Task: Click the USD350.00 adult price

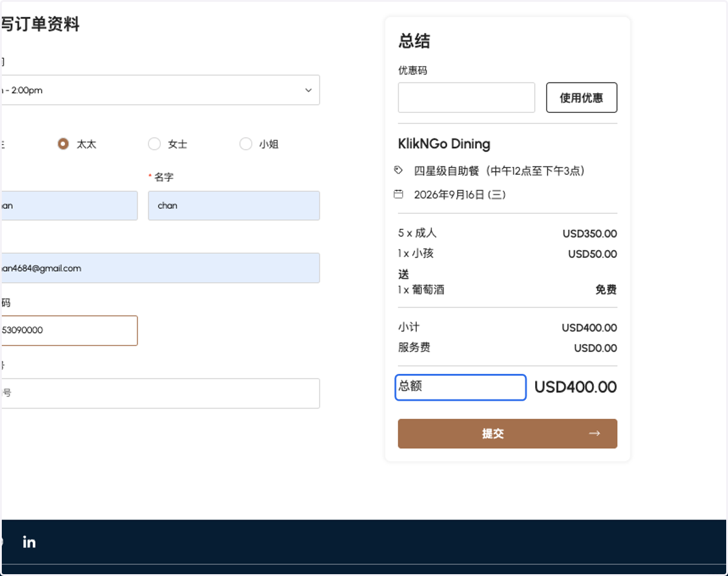Action: [x=590, y=234]
